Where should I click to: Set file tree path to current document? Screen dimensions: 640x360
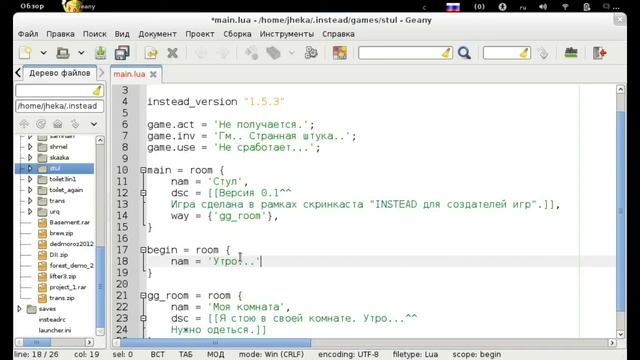tap(75, 124)
